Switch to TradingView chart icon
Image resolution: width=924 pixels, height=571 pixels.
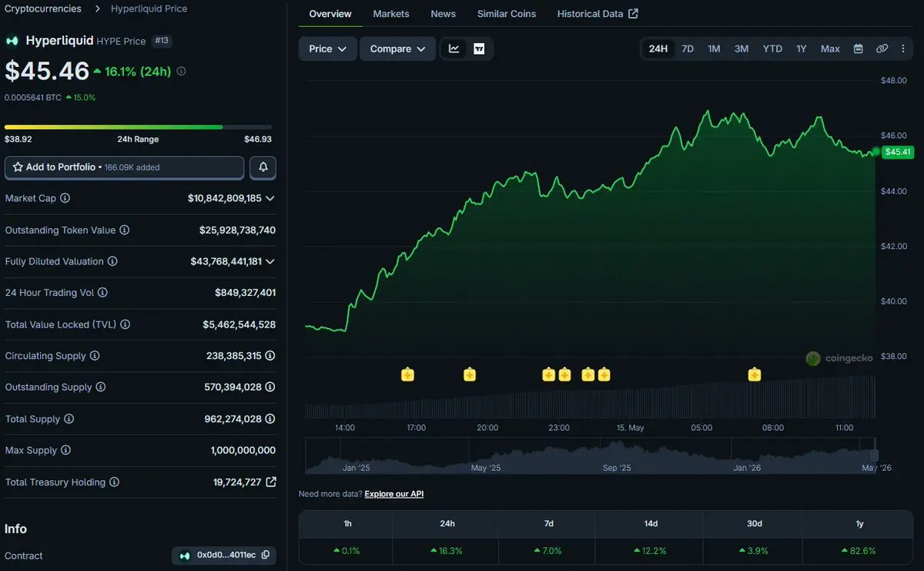click(x=479, y=49)
